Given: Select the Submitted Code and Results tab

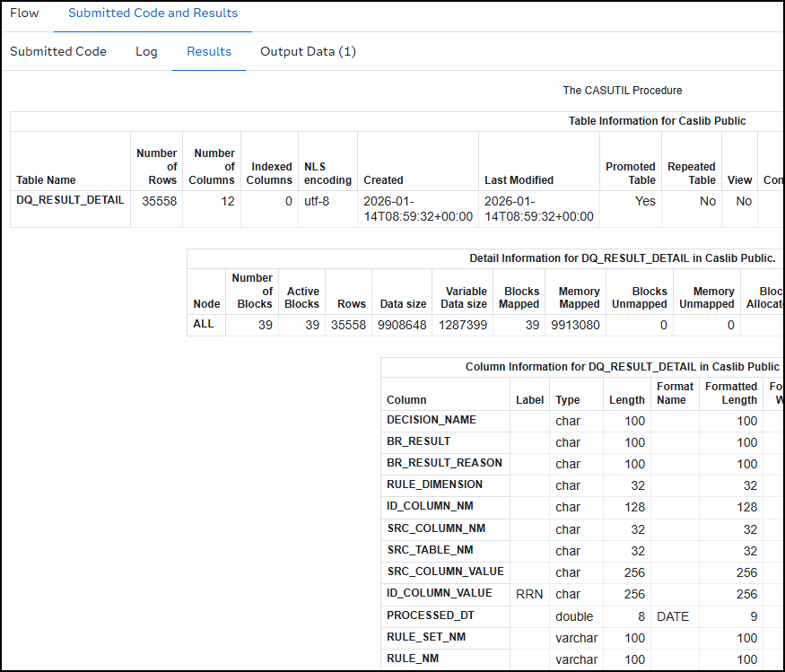Looking at the screenshot, I should coord(153,13).
